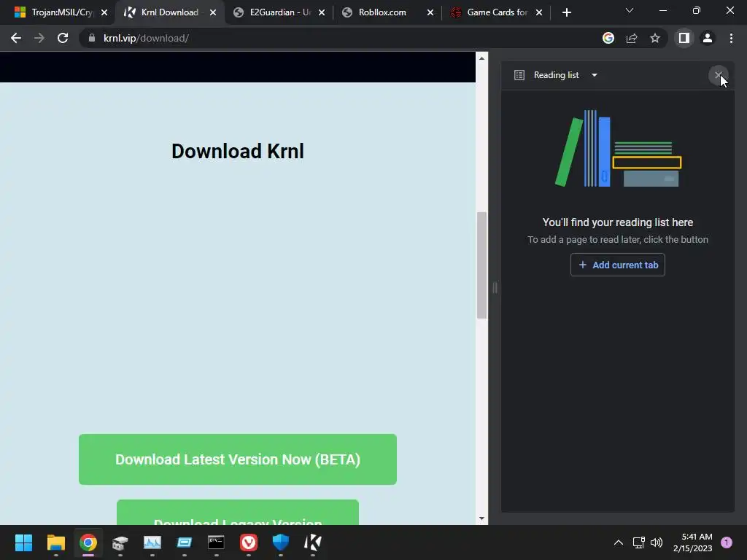View site info via the lock icon
Screen dimensions: 747x560
tap(92, 38)
